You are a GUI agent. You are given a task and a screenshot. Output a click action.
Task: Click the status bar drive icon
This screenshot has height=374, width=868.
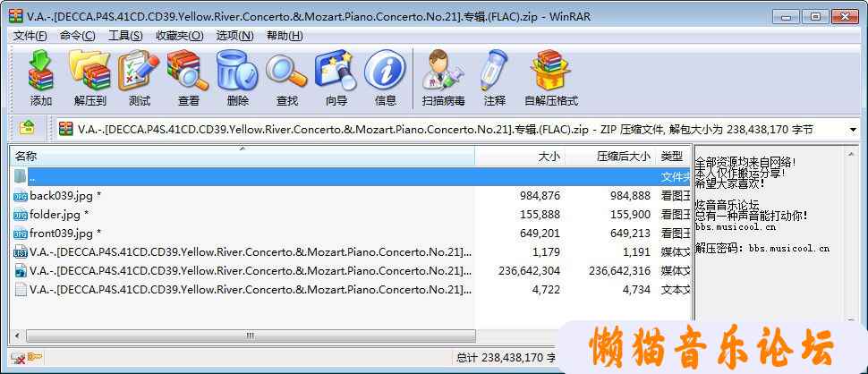(x=18, y=358)
